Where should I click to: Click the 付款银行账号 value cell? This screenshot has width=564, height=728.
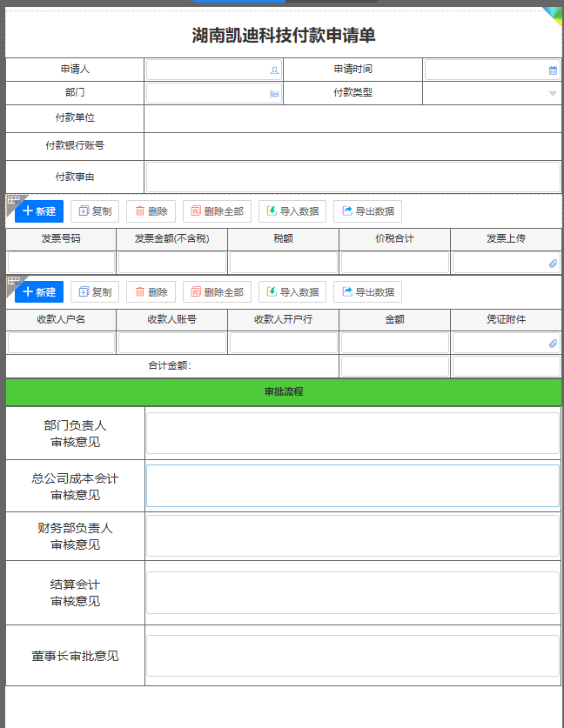pos(353,147)
